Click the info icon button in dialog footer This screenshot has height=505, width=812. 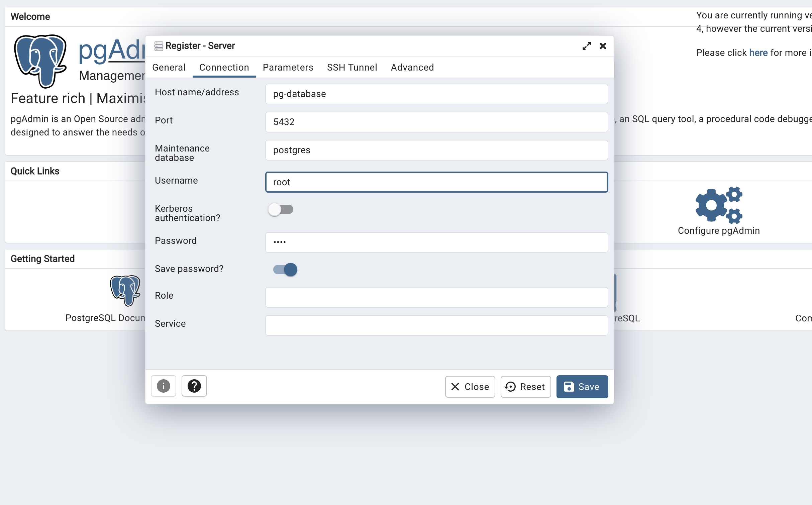tap(163, 386)
